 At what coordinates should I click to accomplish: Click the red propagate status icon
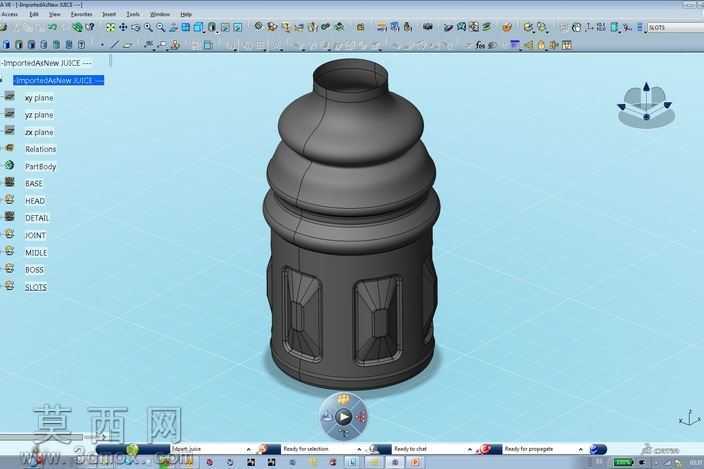(485, 449)
